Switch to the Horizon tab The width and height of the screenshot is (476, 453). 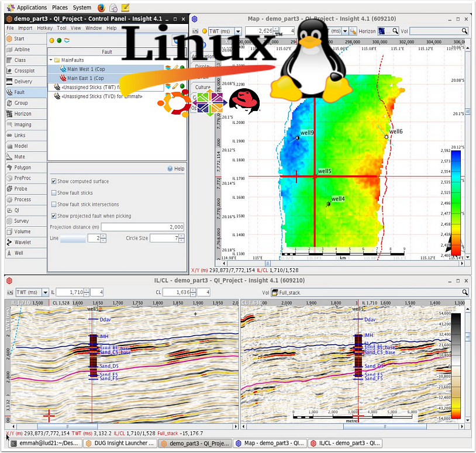tap(26, 114)
